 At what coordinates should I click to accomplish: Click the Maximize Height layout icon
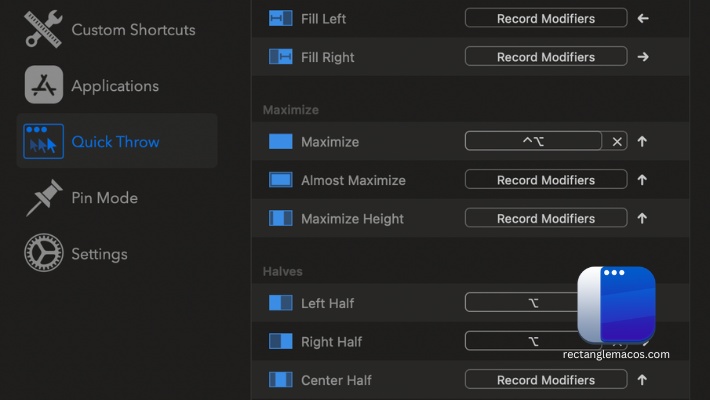point(280,218)
